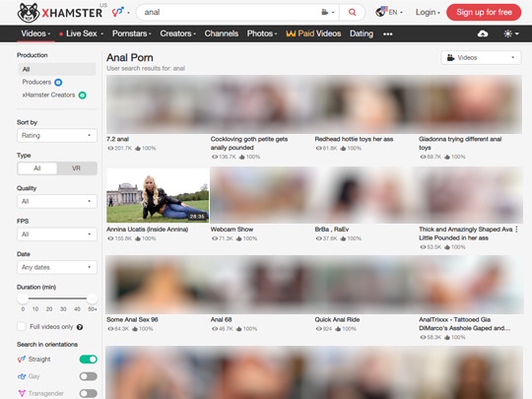Click the red live dot before Live Sex

click(61, 33)
